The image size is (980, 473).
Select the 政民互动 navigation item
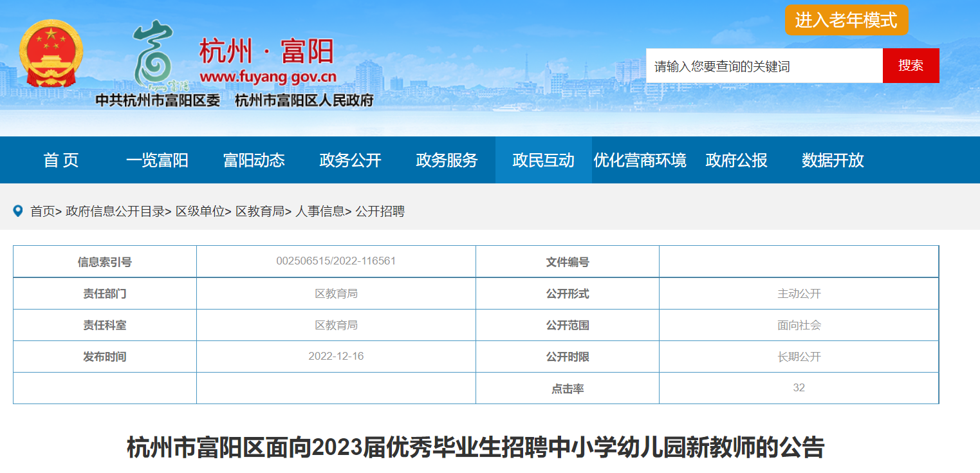544,160
